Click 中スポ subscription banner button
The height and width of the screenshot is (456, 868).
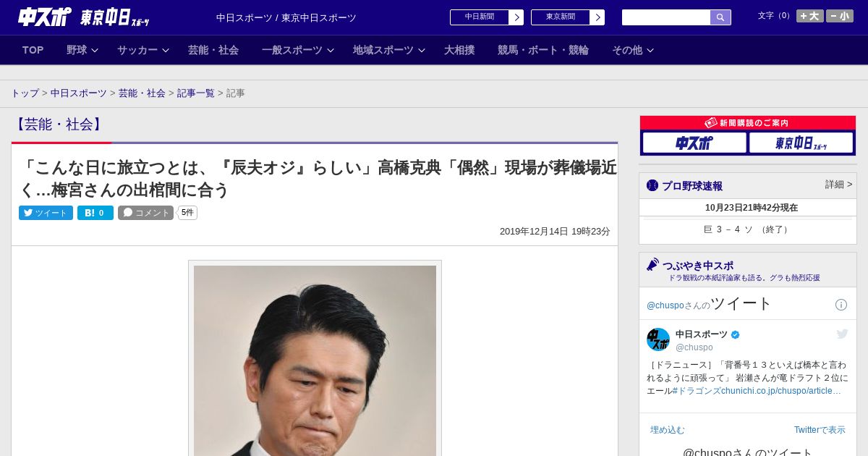[x=694, y=143]
